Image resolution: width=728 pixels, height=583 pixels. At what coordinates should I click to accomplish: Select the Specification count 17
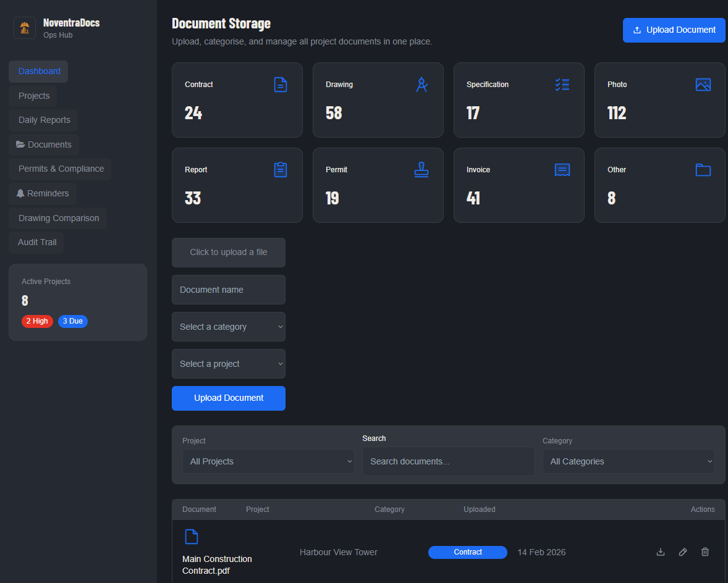[473, 113]
